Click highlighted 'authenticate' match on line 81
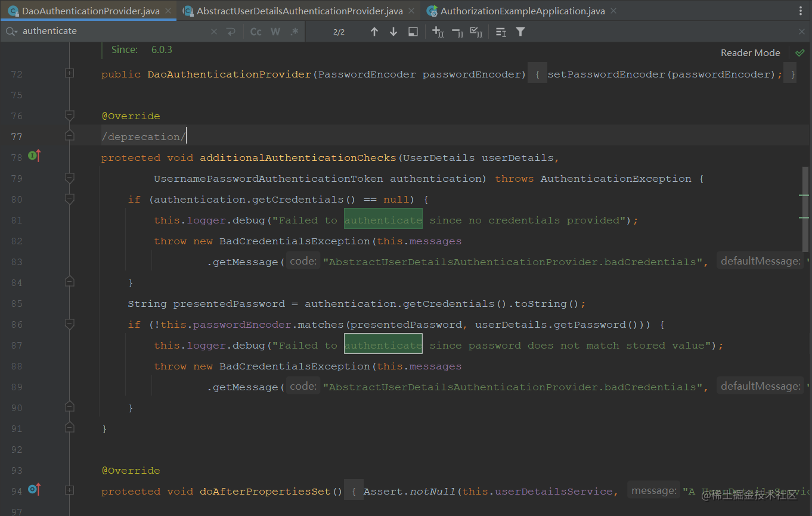The width and height of the screenshot is (812, 516). (x=383, y=220)
